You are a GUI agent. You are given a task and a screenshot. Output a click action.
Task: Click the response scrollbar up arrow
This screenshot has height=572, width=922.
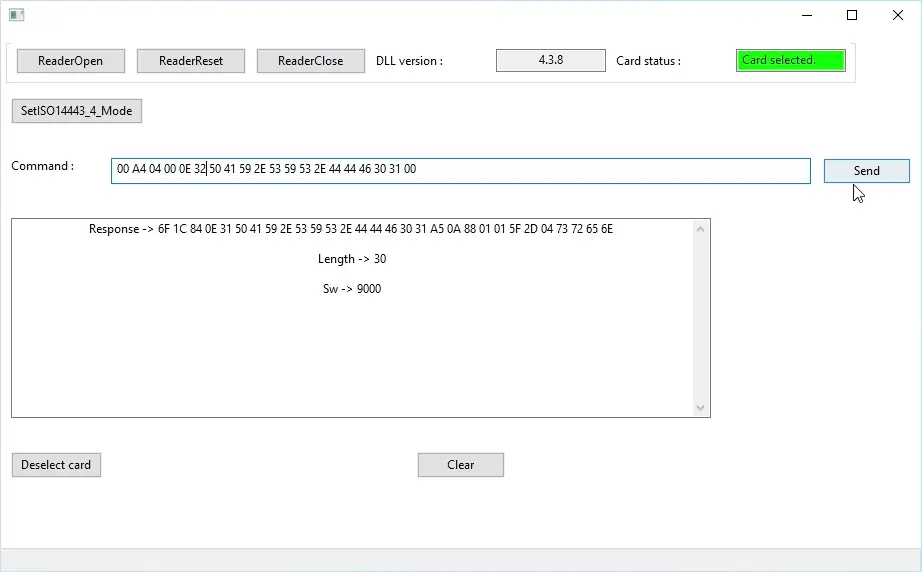[700, 229]
